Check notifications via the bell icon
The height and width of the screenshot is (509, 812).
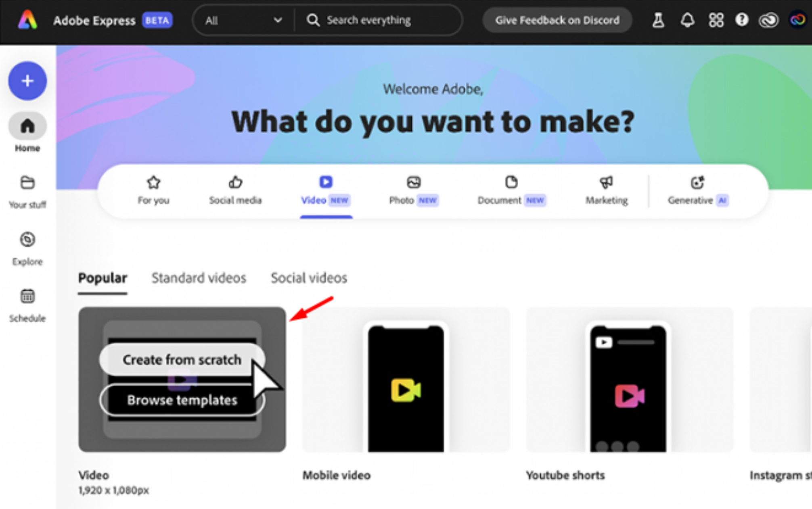[x=688, y=20]
